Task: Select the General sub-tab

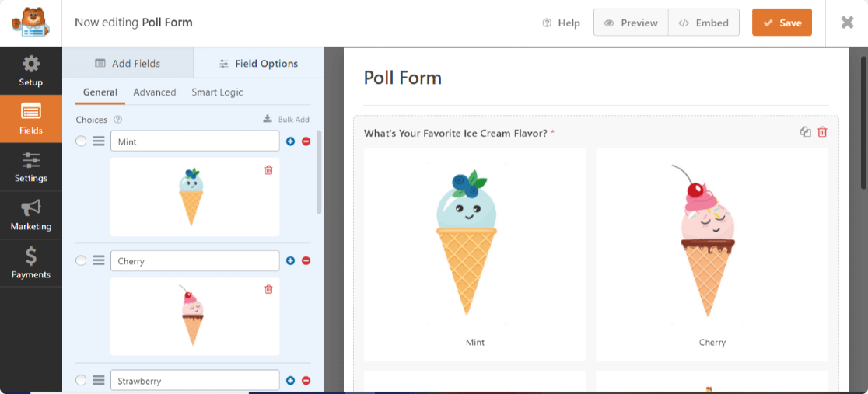Action: (100, 92)
